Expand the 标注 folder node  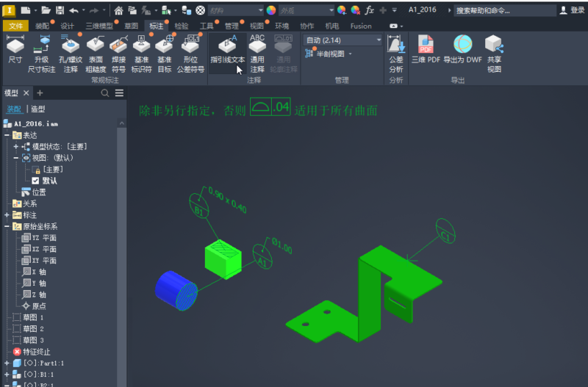pos(7,215)
